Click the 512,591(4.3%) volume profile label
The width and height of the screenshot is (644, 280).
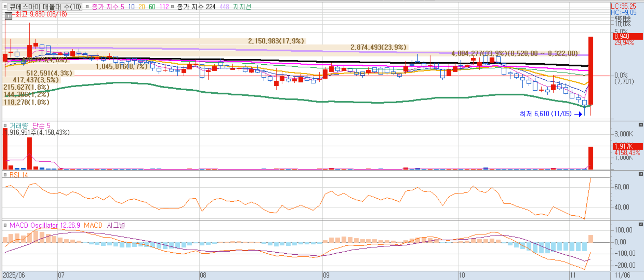coord(49,73)
